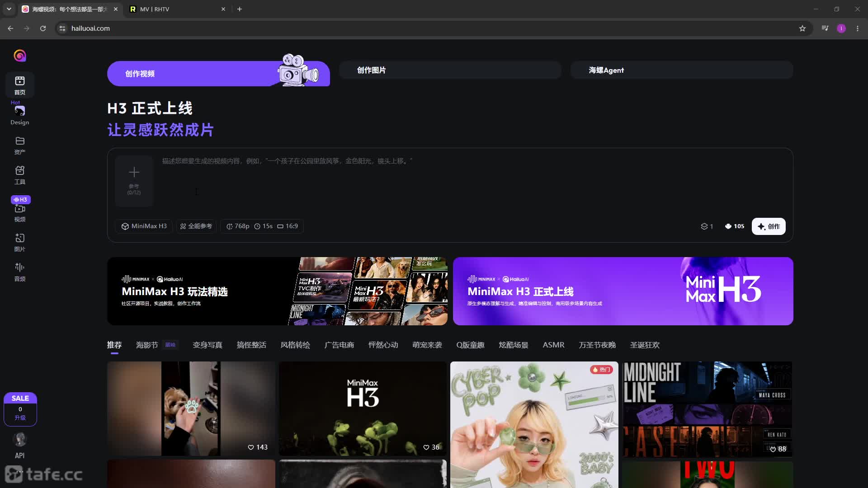This screenshot has height=488, width=868.
Task: Bookmark this page with the star icon
Action: (x=802, y=28)
